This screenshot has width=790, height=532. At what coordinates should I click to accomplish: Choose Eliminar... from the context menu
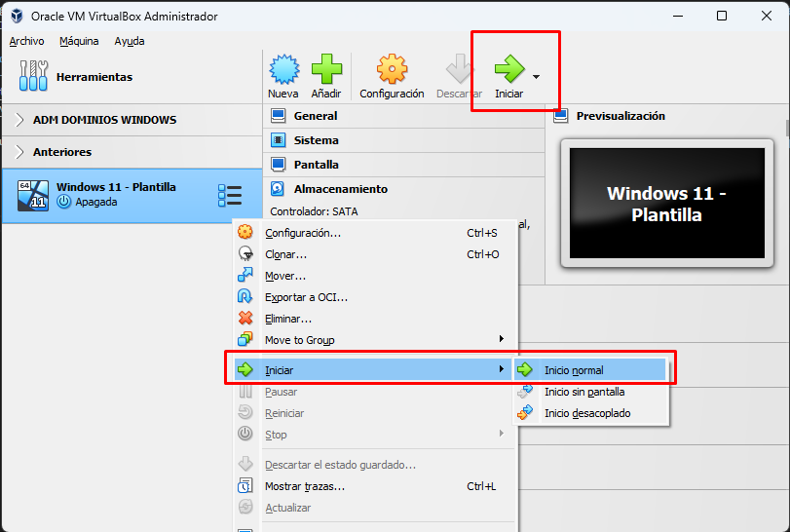pos(287,319)
